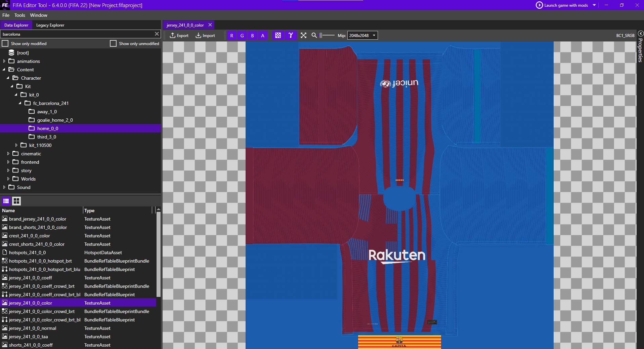Click the zoom magnifier icon

pyautogui.click(x=314, y=35)
